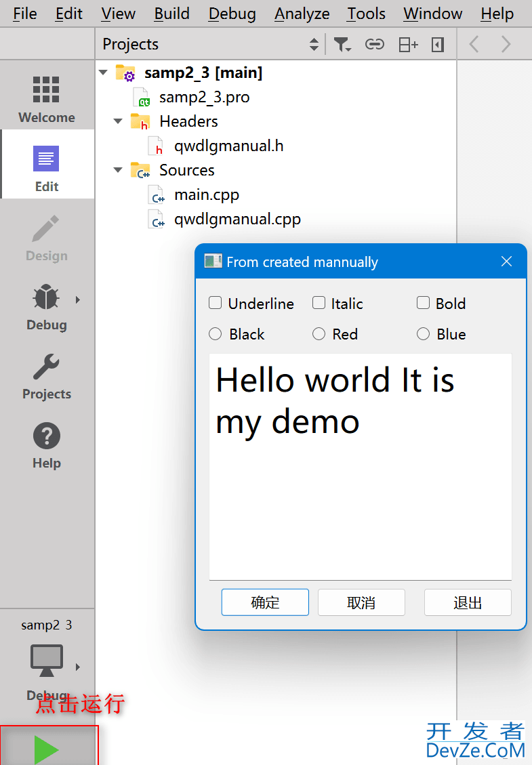532x765 pixels.
Task: Close the From created mannually dialog
Action: (x=506, y=262)
